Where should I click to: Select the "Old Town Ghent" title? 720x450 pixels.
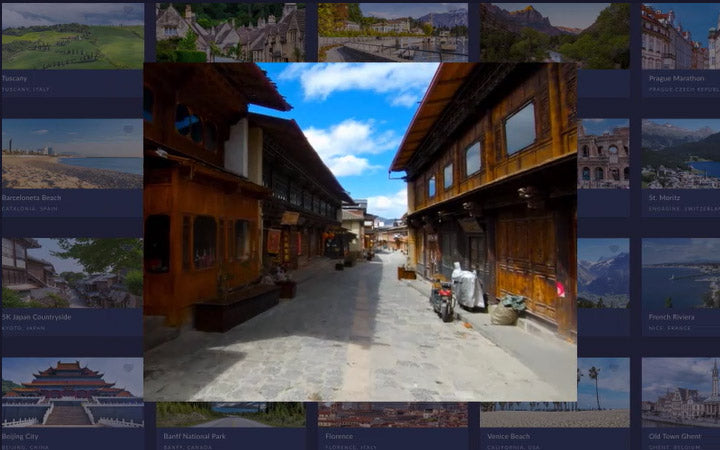click(x=675, y=436)
